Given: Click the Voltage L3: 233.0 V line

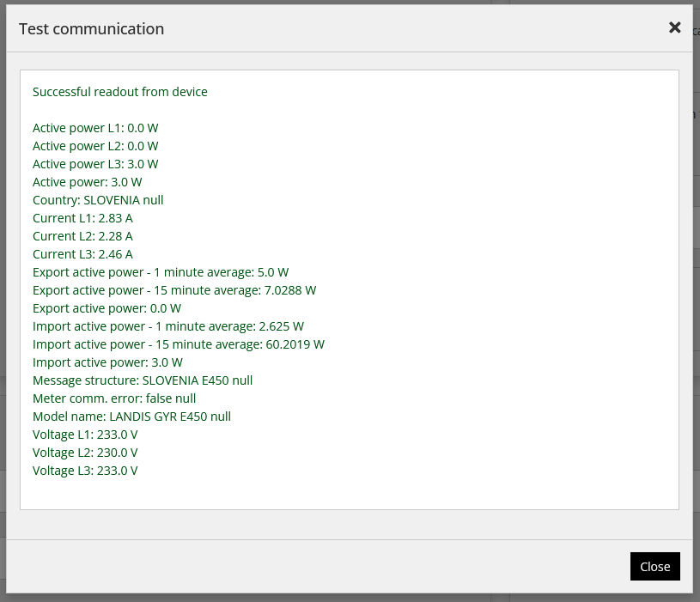Looking at the screenshot, I should [x=85, y=471].
